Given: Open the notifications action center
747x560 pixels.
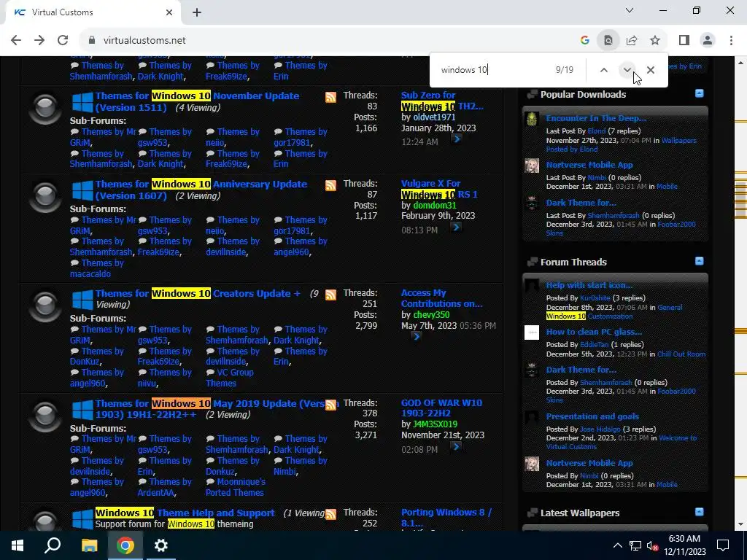Looking at the screenshot, I should click(x=723, y=545).
